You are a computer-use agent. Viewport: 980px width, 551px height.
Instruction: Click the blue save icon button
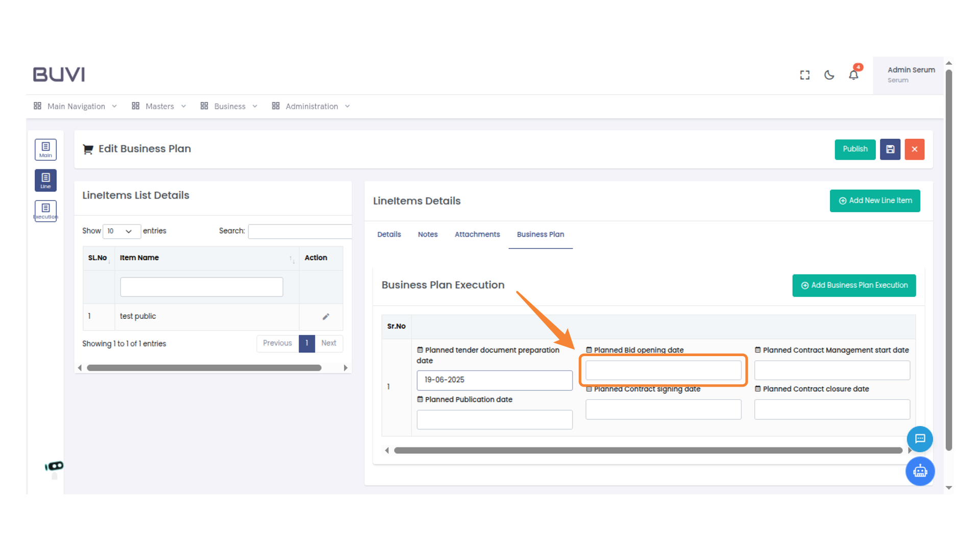coord(890,149)
